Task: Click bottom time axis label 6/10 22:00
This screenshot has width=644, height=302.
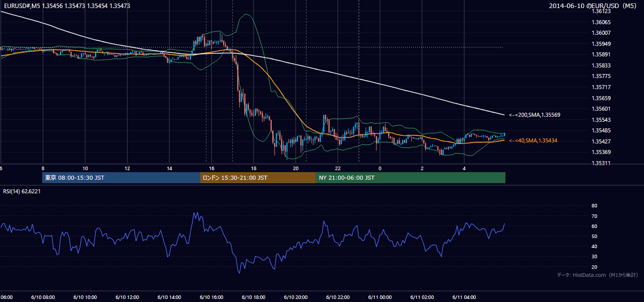Action: pos(338,297)
